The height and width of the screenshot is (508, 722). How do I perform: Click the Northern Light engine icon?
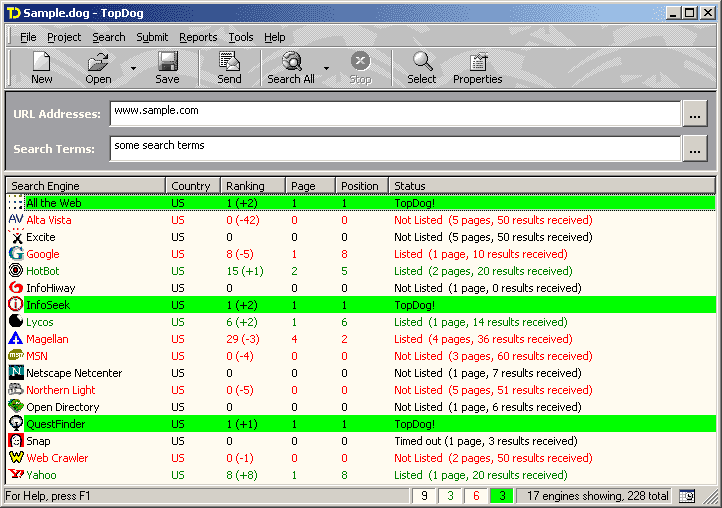pyautogui.click(x=16, y=389)
